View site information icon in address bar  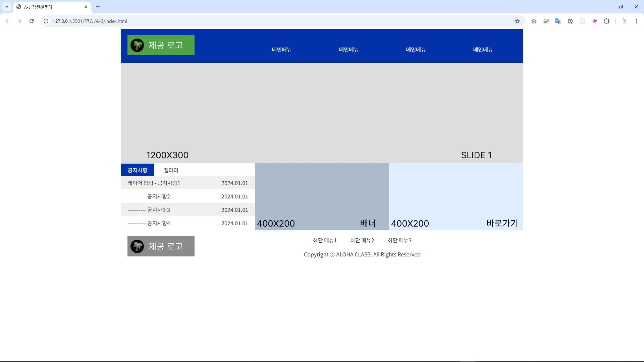click(46, 21)
